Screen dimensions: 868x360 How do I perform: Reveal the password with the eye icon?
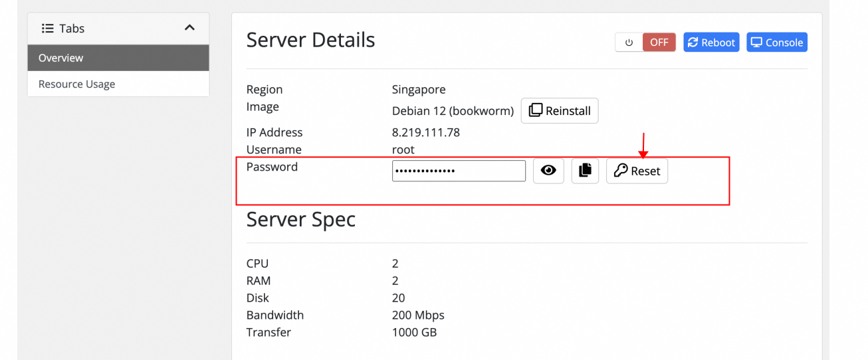[548, 171]
